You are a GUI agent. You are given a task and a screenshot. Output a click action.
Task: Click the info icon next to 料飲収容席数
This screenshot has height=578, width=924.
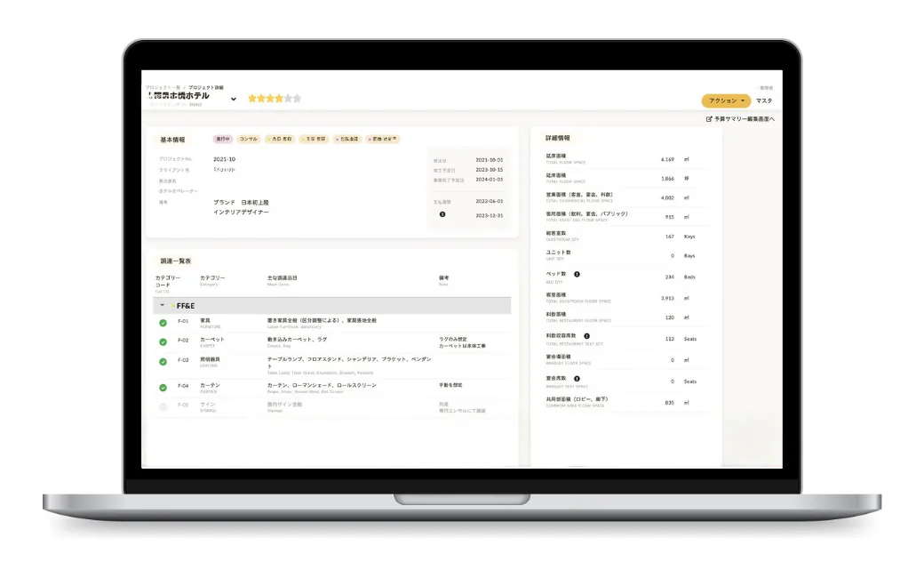(x=586, y=336)
